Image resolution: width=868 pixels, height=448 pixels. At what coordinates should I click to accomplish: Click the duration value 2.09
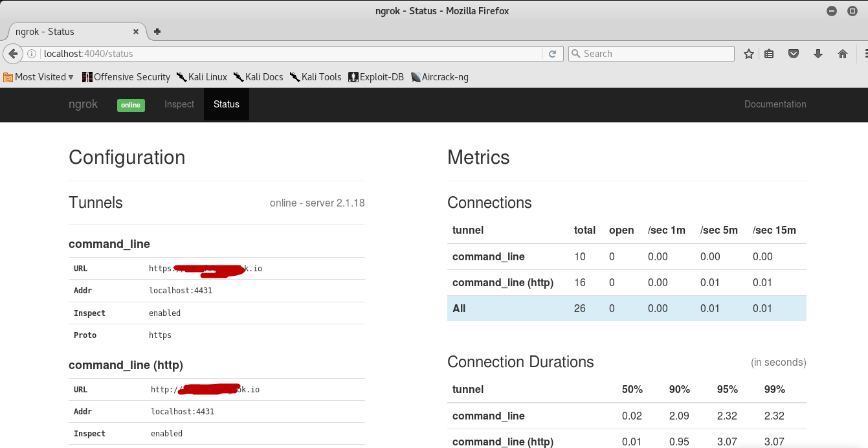tap(679, 416)
